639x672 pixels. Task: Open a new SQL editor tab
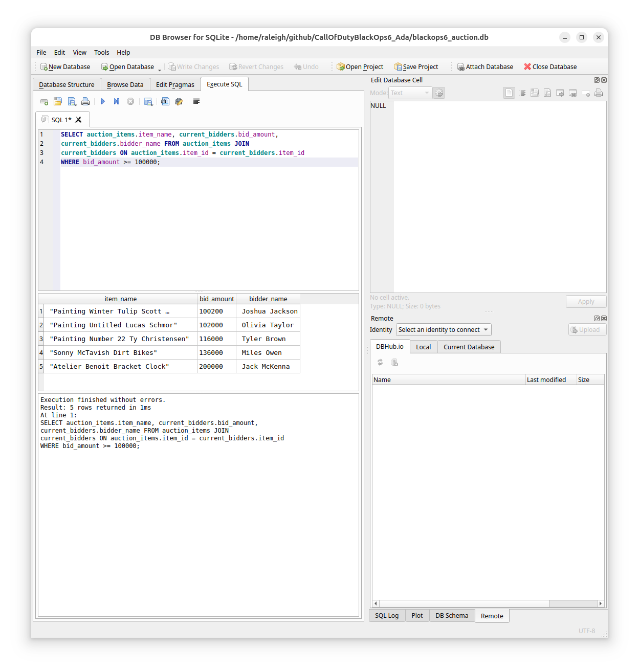coord(44,101)
